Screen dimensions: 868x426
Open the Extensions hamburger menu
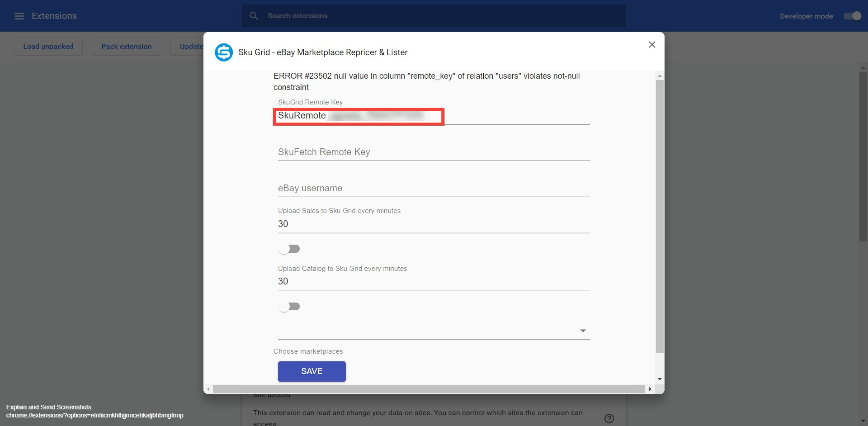19,16
